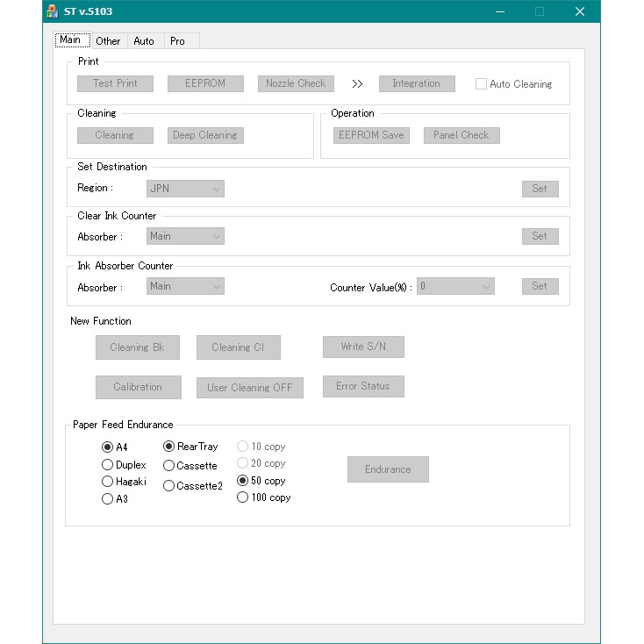Click the Write S/N button
This screenshot has width=644, height=644.
(363, 347)
